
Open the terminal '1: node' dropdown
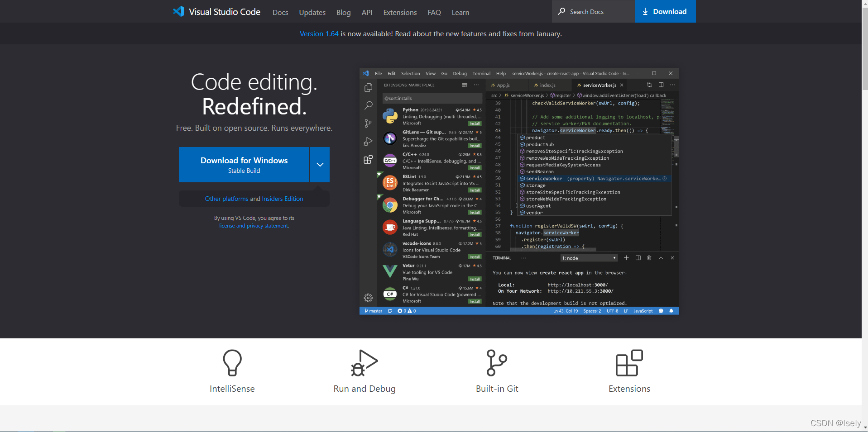click(589, 258)
